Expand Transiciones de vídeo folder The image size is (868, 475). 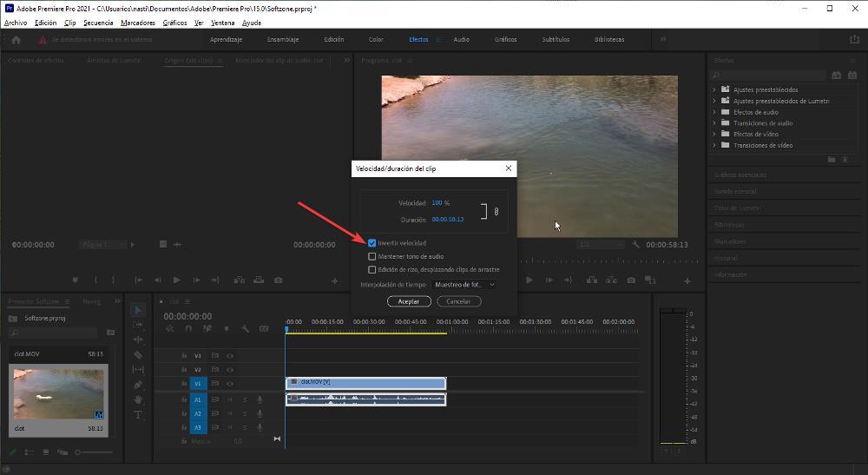pos(714,145)
